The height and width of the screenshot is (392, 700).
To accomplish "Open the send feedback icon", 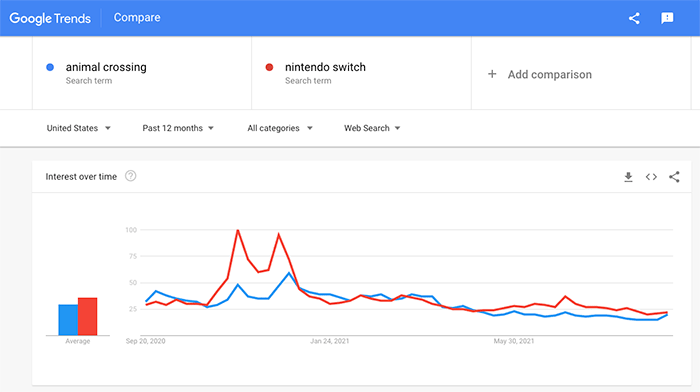I will [667, 18].
